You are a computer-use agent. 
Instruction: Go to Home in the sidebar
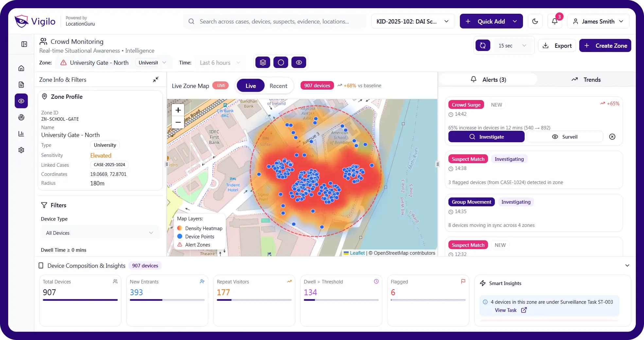(21, 68)
